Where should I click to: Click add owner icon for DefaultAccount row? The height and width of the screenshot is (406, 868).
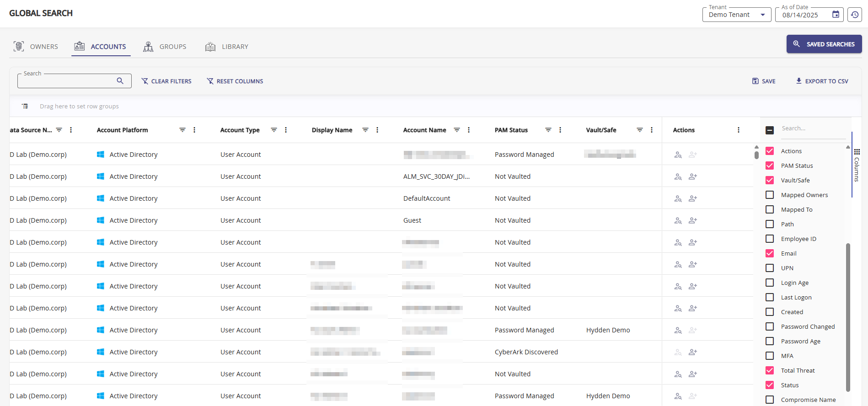tap(693, 198)
